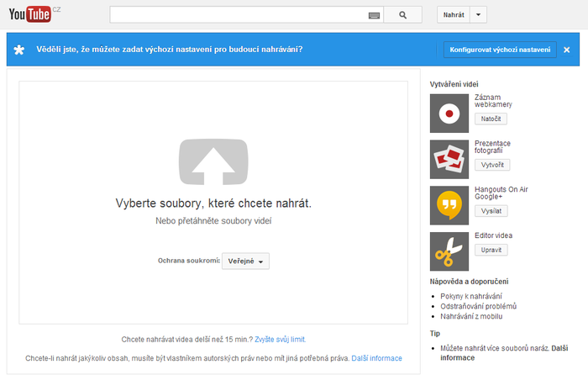Viewport: 588px width, 375px height.
Task: Click 'Nebo přetáhněte soubory videí' text
Action: click(213, 221)
